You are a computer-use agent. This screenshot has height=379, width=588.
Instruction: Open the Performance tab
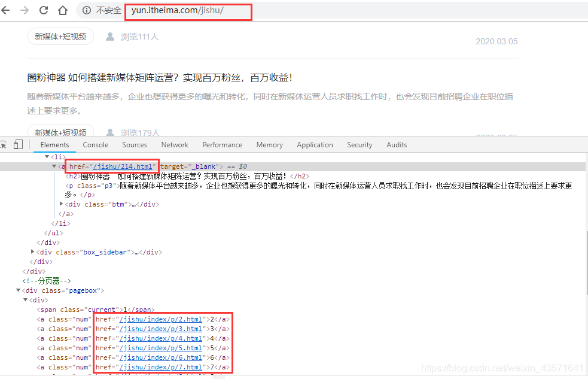(223, 145)
